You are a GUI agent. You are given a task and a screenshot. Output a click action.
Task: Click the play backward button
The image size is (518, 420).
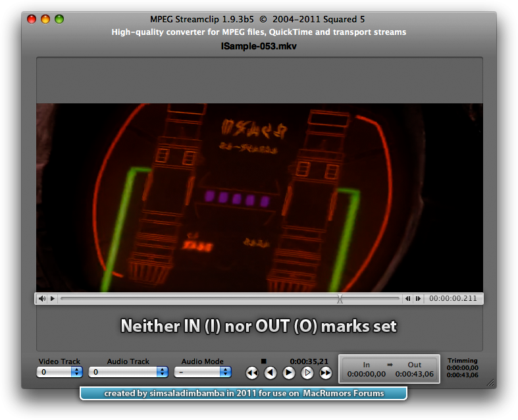point(271,373)
